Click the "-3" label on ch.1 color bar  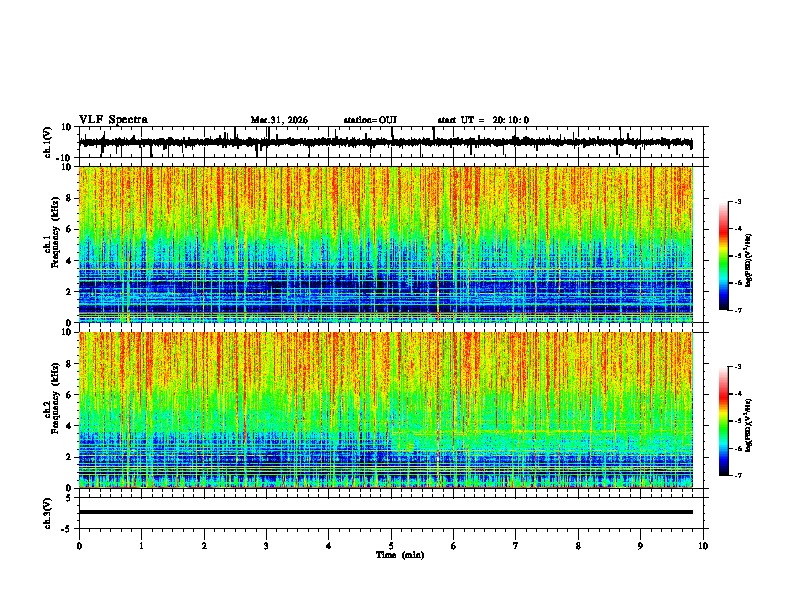coord(737,201)
